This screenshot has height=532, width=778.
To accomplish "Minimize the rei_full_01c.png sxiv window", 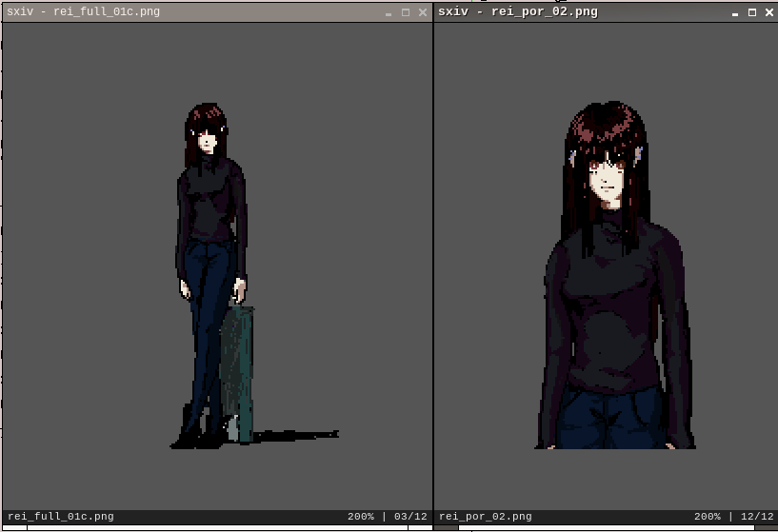I will coord(389,13).
